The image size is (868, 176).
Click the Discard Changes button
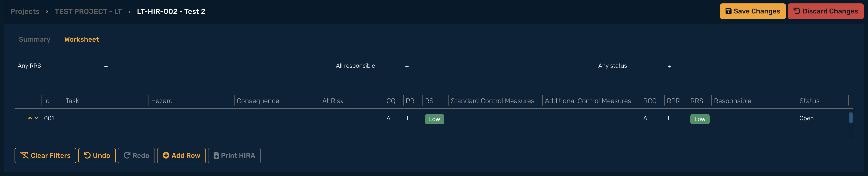(x=825, y=12)
